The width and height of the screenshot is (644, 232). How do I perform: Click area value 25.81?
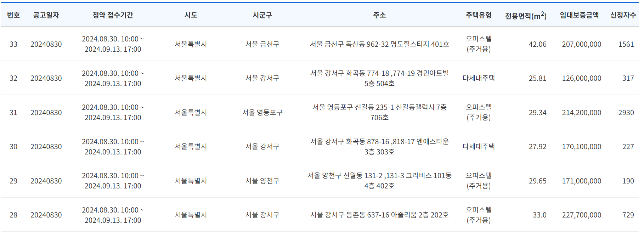537,78
